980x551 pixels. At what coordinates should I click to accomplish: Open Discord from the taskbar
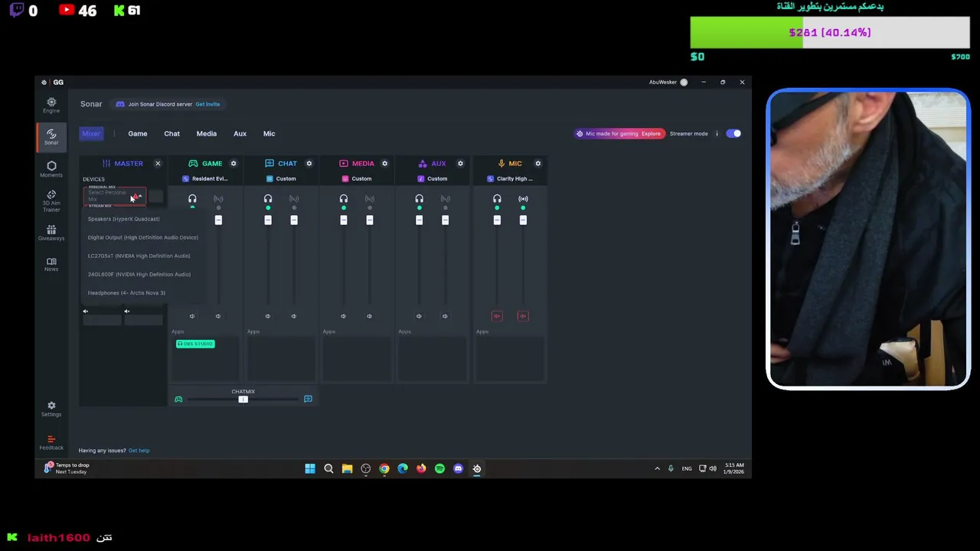click(458, 468)
